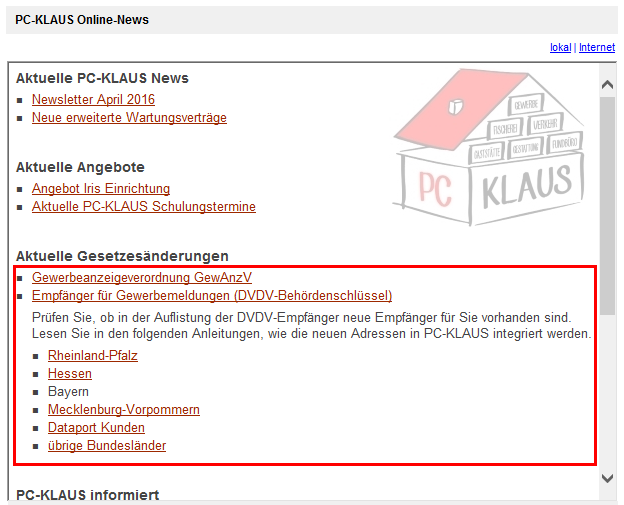Select the Rheinland-Pfalz instructions link
The width and height of the screenshot is (624, 505).
coord(93,356)
